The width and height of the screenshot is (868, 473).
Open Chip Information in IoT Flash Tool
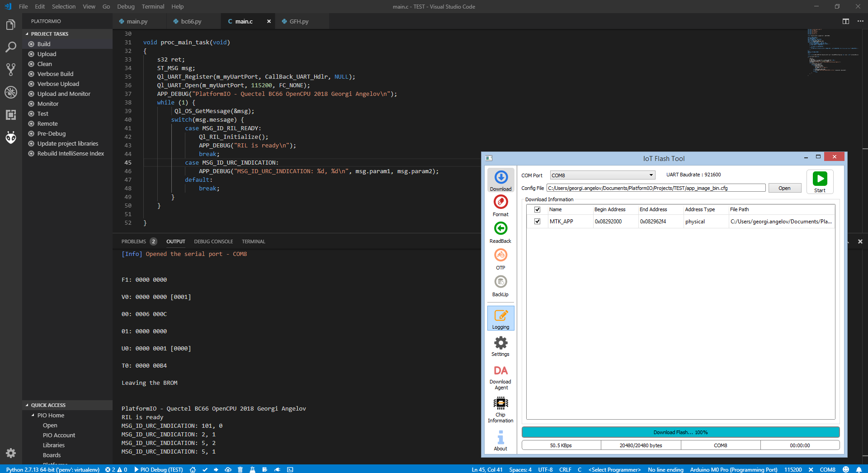500,410
